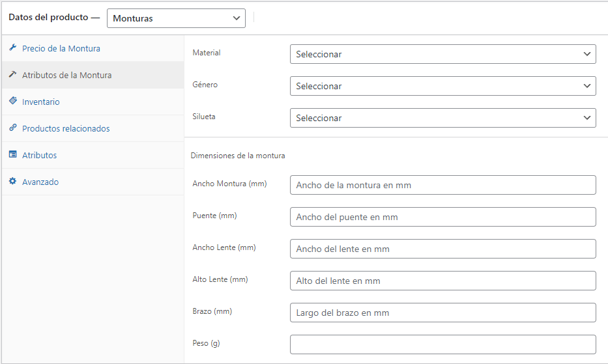Viewport: 608px width, 364px height.
Task: Focus the Brazo (mm) input field
Action: click(443, 313)
